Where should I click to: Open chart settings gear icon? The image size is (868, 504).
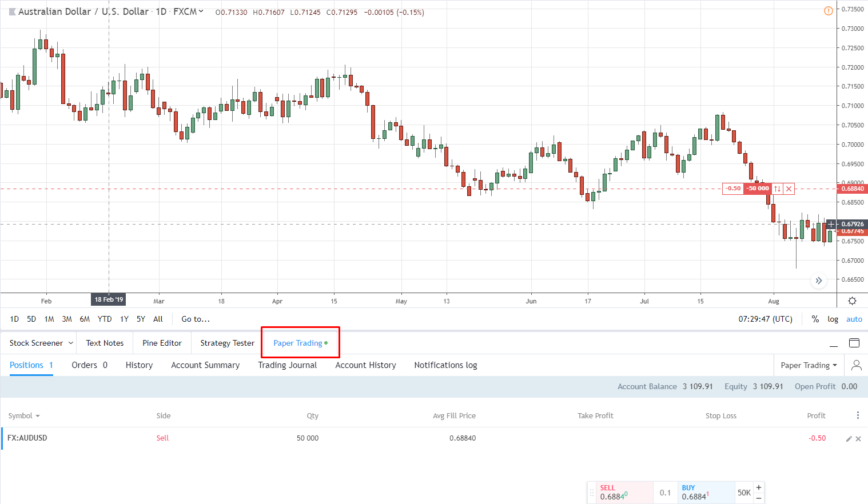[x=852, y=301]
